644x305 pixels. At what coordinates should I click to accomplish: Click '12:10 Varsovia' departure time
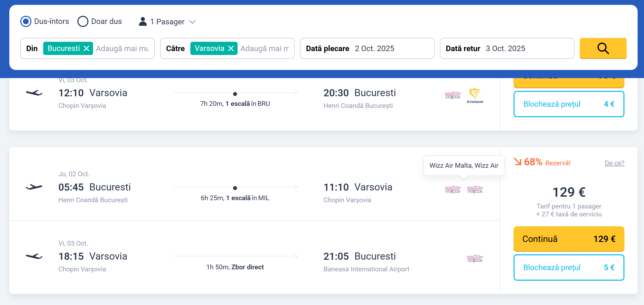pyautogui.click(x=93, y=93)
